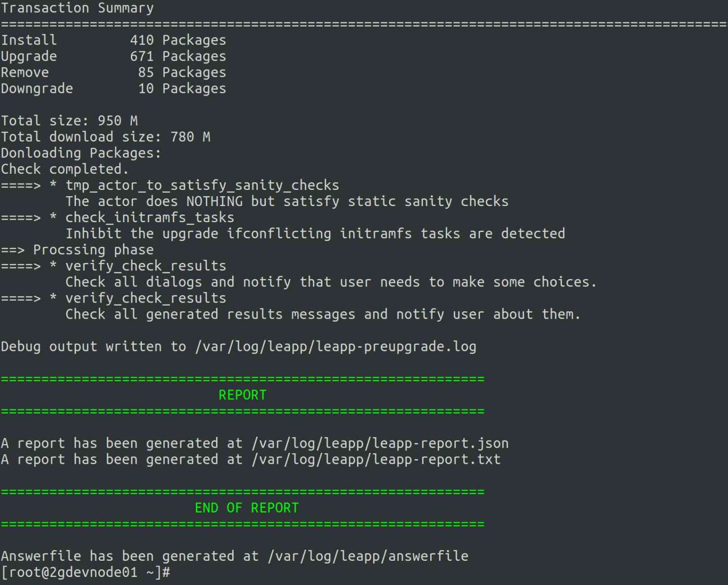Click the tmp_actor_to_satisfy_sanity_checks actor name

coord(202,185)
